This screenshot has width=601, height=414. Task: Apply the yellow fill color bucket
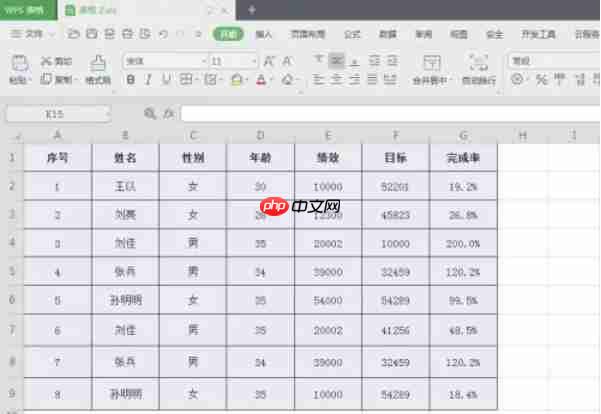click(x=237, y=80)
